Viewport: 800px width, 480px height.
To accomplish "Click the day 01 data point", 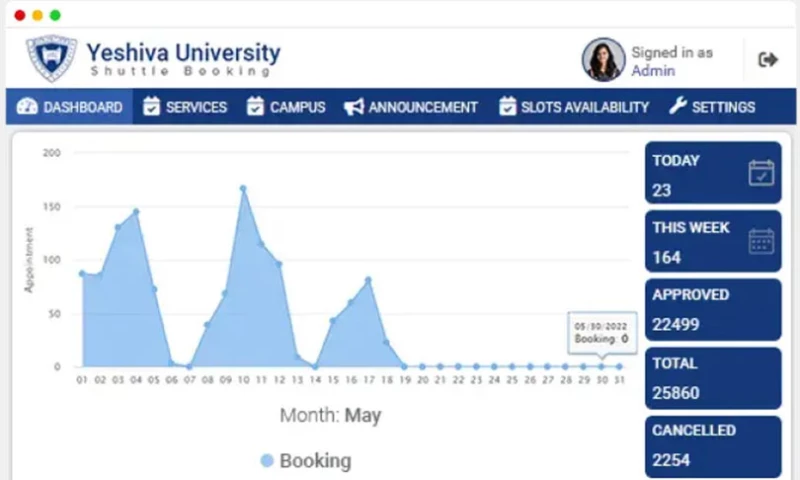I will [x=82, y=274].
